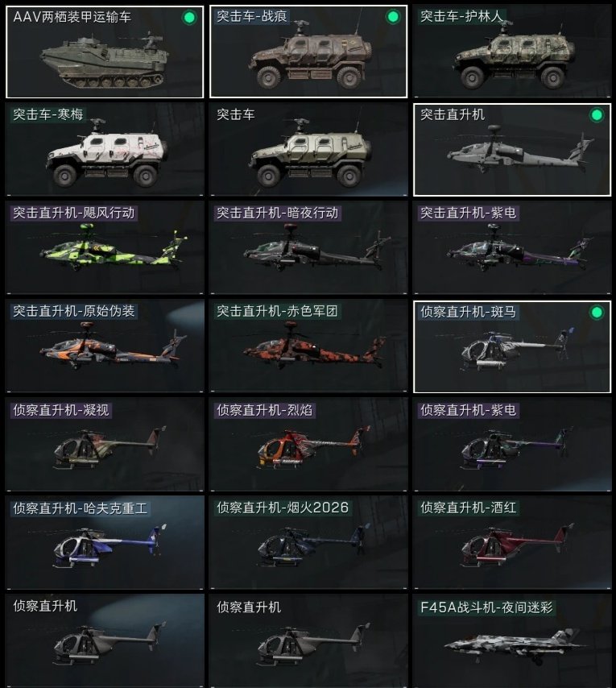This screenshot has height=688, width=616.
Task: Choose the flame-painted 侦察直升机-烈焰 skin
Action: click(x=308, y=445)
